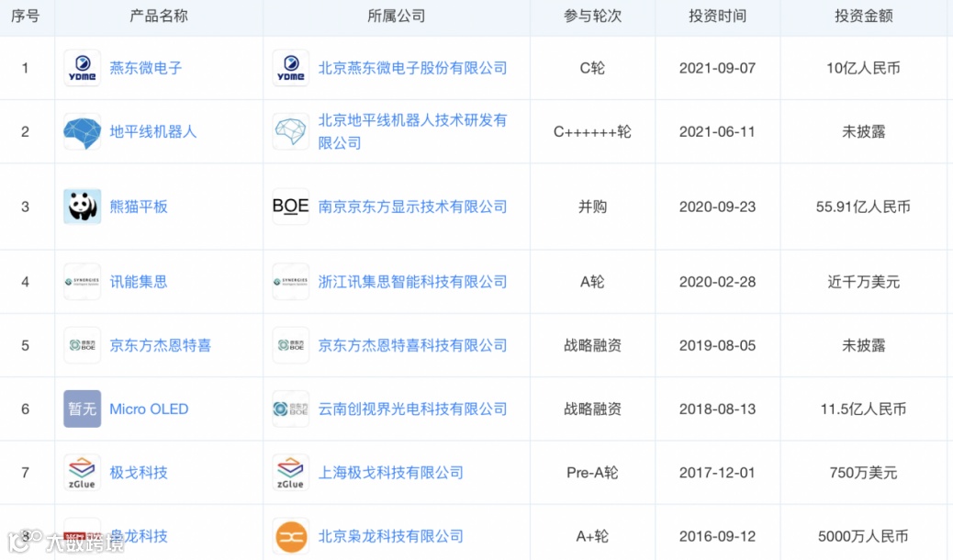Select the 战略融资 cell dated 2019-08-05

pos(592,345)
